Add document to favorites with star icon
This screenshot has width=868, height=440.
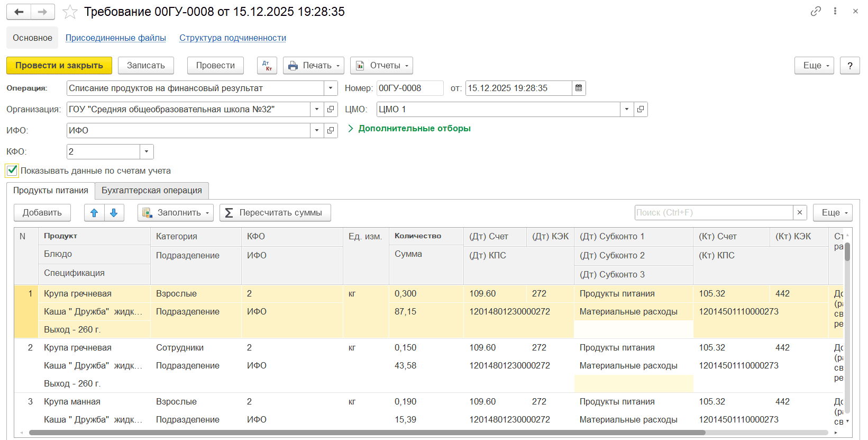coord(70,12)
